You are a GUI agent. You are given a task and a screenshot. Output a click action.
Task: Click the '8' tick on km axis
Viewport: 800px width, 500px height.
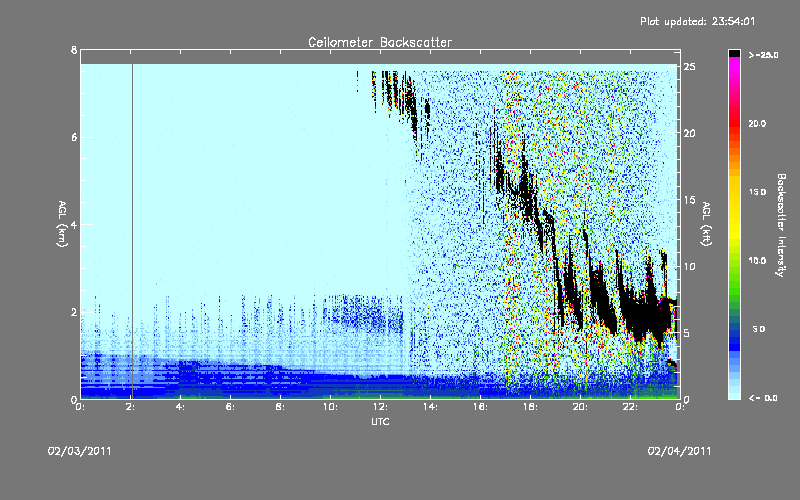coord(74,50)
